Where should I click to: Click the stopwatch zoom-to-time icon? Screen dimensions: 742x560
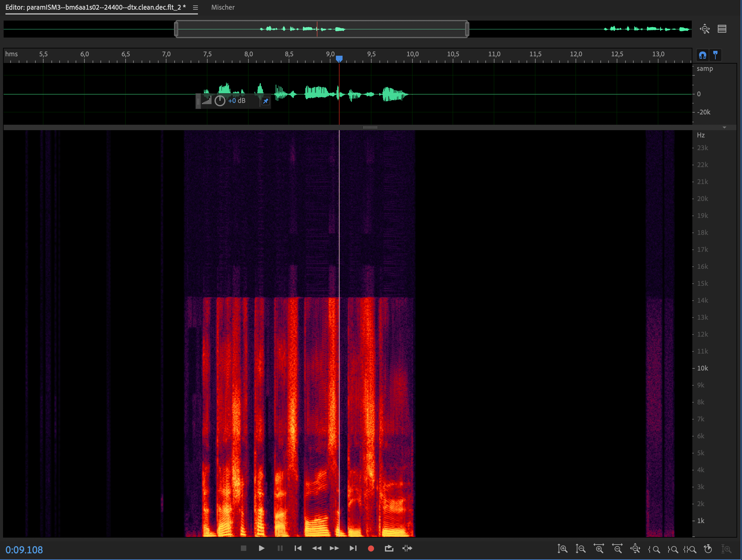[708, 549]
